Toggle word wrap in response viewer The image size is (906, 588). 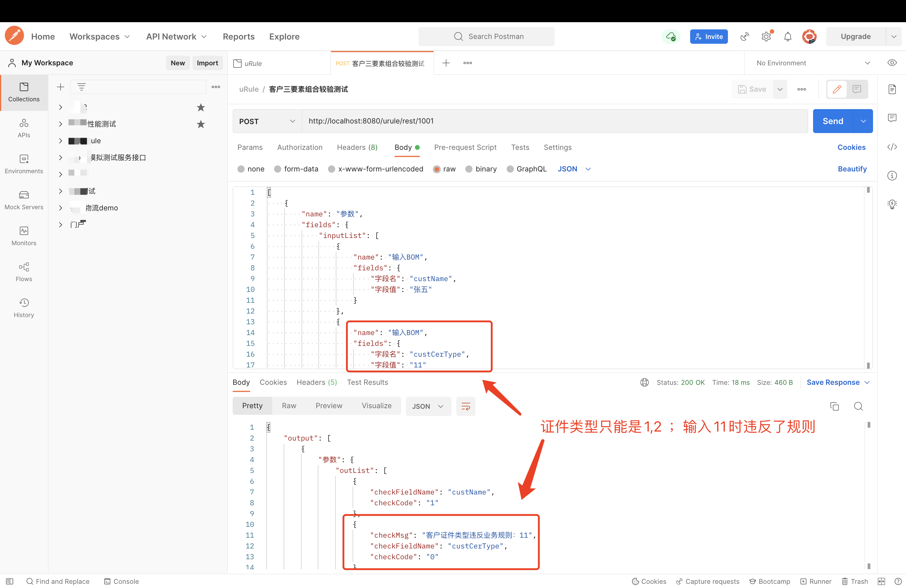[x=466, y=406]
